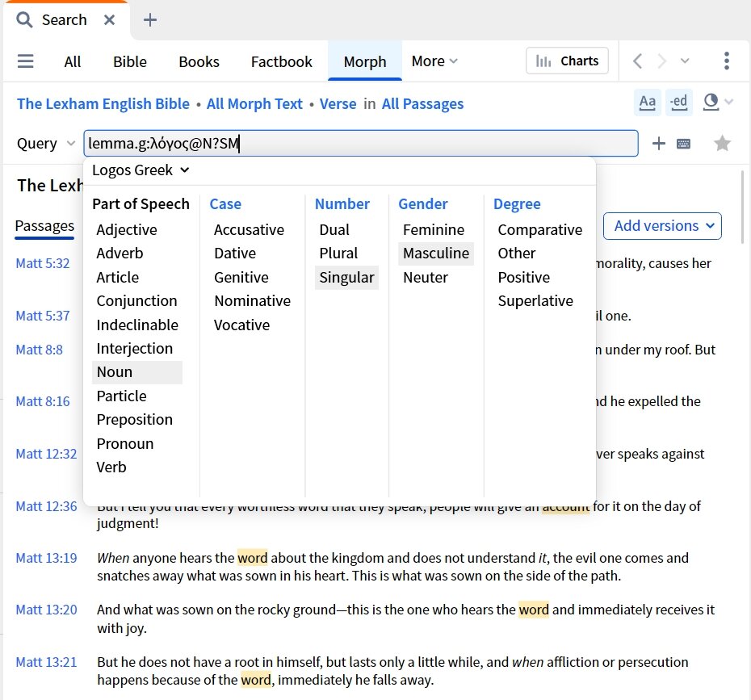
Task: Open Matt 12:36 verse reference
Action: [x=46, y=506]
